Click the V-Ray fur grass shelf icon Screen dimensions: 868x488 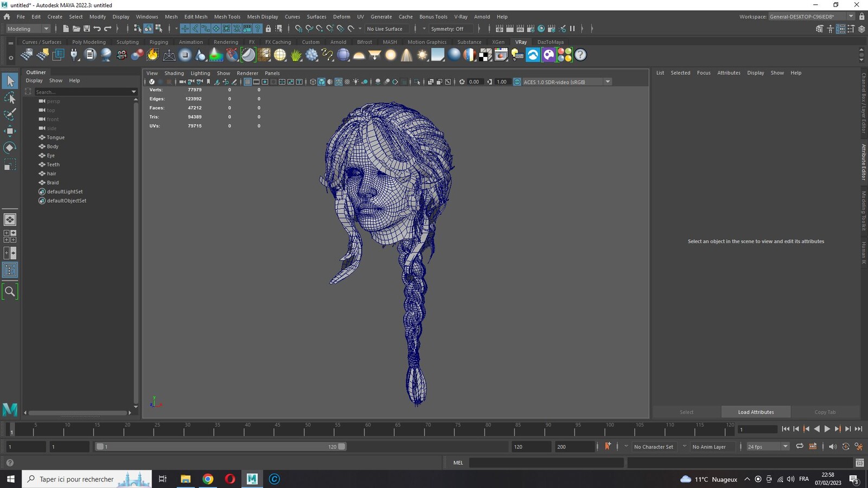pos(296,55)
